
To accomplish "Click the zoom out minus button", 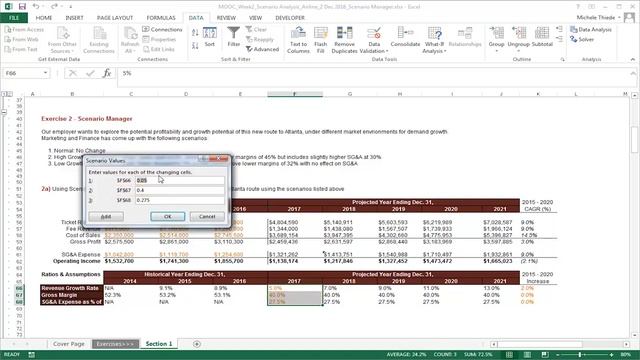I will pos(558,355).
